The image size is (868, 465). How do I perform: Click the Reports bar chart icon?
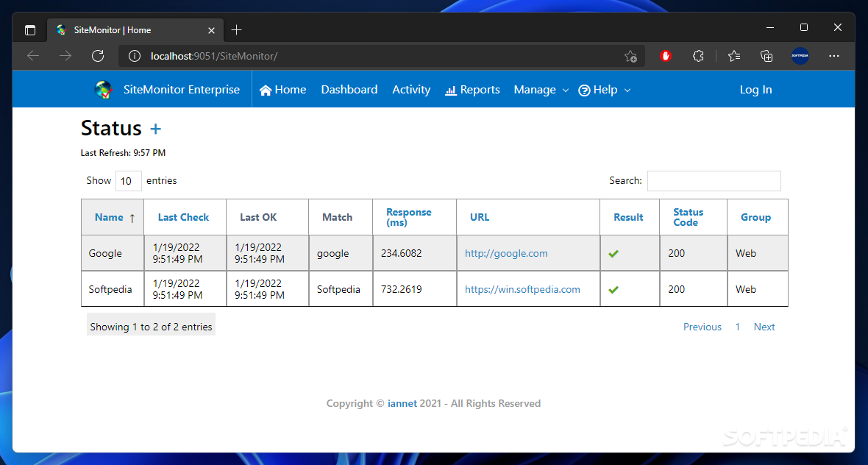[451, 90]
